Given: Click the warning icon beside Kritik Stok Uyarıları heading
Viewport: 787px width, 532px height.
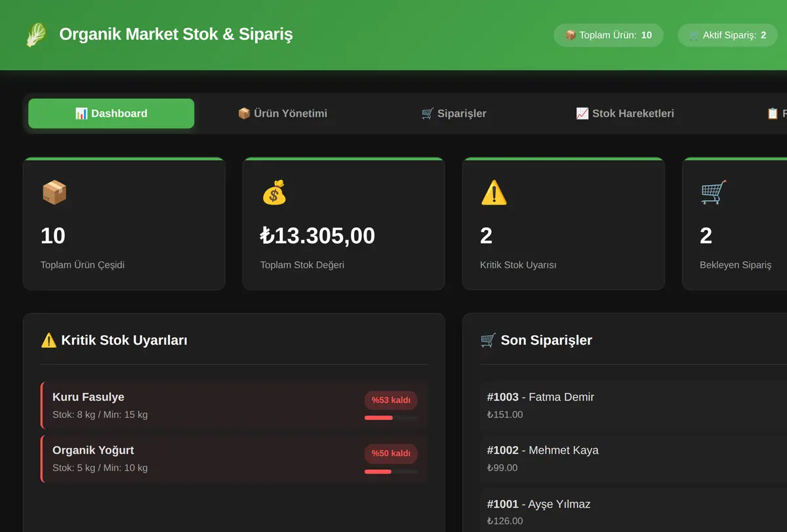Looking at the screenshot, I should pyautogui.click(x=49, y=340).
